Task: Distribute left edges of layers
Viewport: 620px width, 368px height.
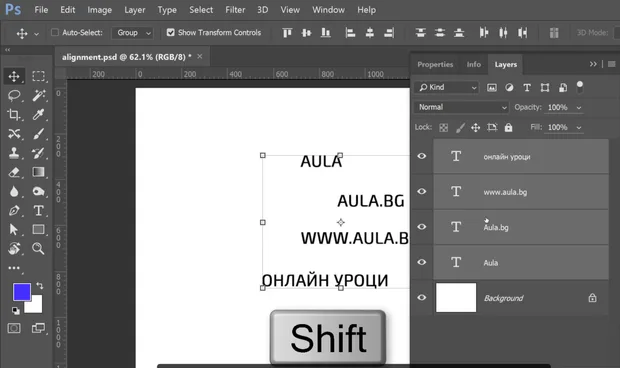Action: tap(484, 33)
